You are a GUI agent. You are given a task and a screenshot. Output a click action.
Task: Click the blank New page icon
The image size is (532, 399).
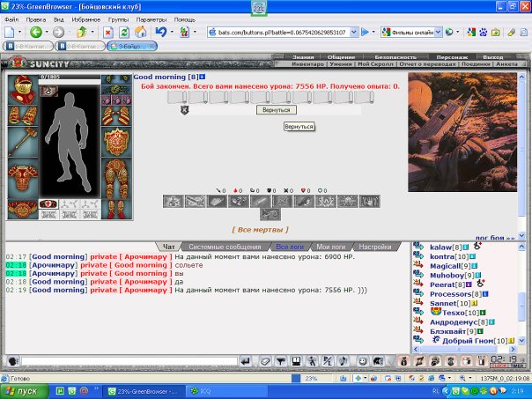9,33
